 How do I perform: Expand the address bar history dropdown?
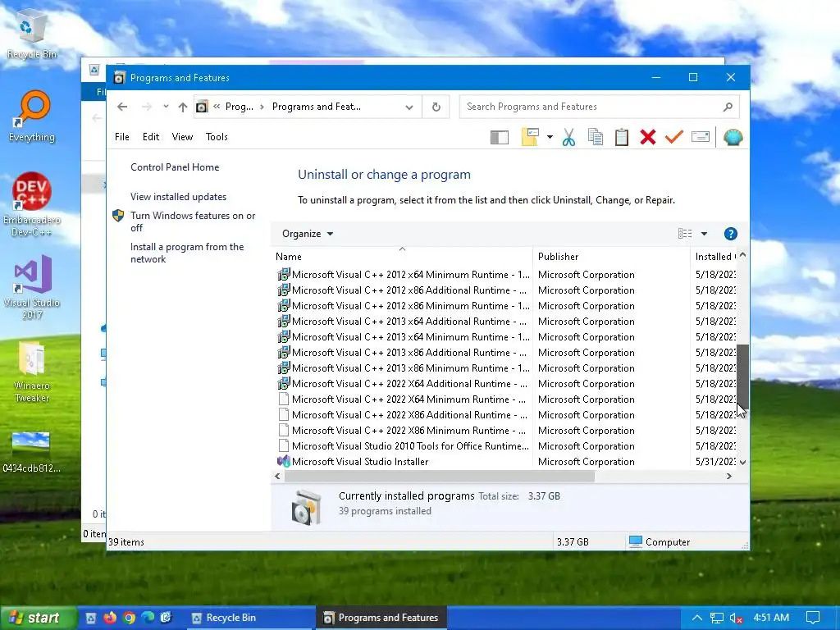[x=409, y=107]
